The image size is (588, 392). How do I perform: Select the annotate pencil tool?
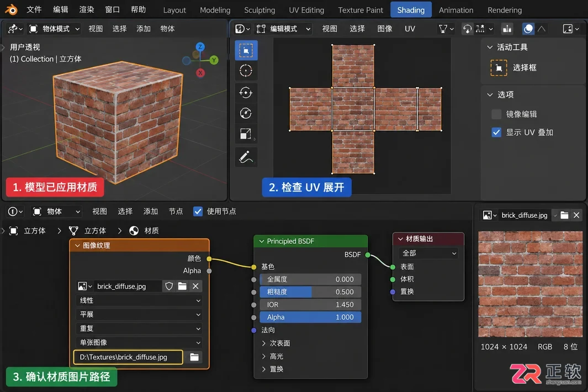point(246,157)
